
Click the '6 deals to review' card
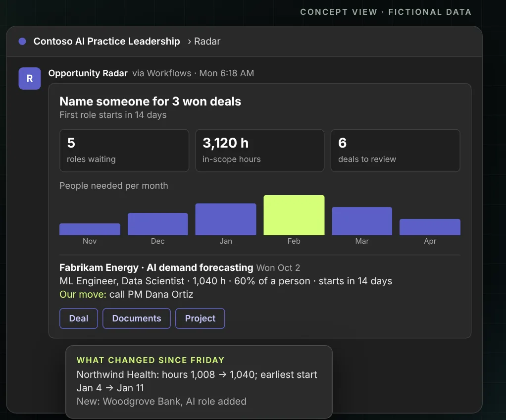tap(395, 151)
